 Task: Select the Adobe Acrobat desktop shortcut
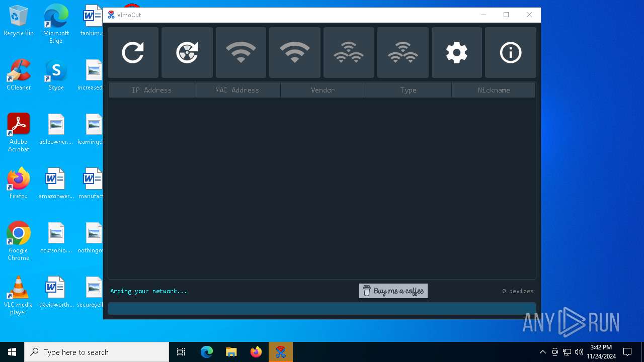tap(19, 133)
